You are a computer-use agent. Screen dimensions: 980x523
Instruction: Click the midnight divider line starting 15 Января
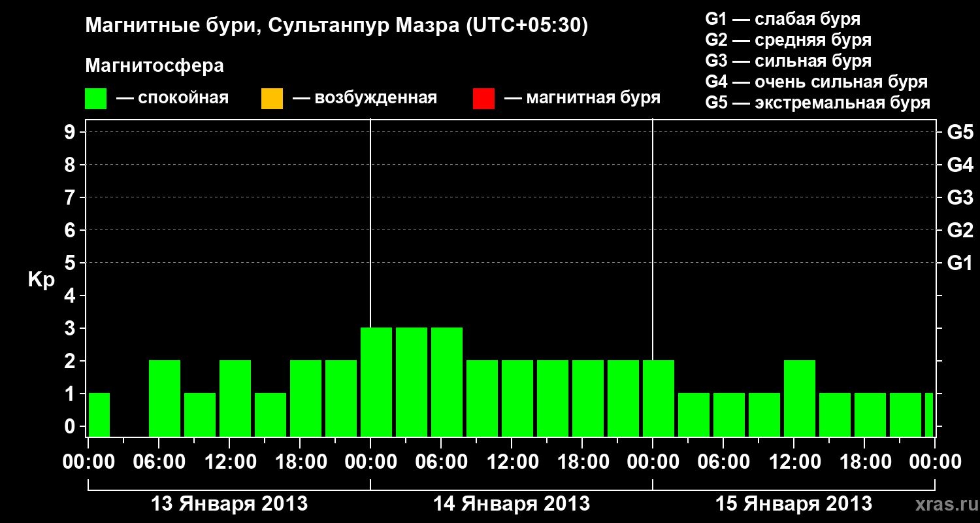click(653, 239)
